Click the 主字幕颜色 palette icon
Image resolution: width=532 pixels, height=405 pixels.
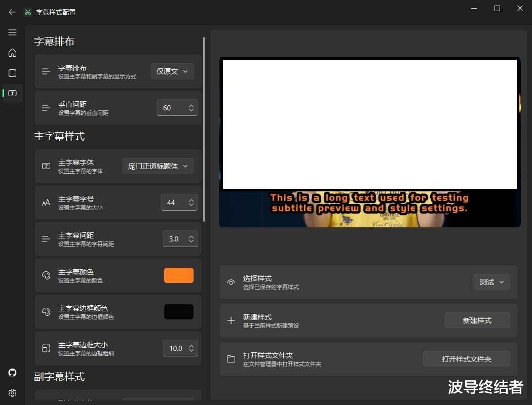point(46,275)
